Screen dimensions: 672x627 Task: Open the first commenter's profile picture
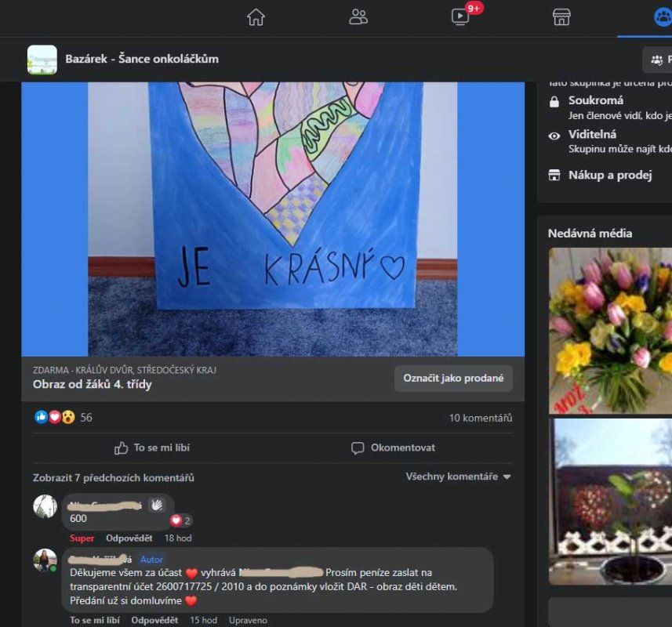pyautogui.click(x=45, y=506)
